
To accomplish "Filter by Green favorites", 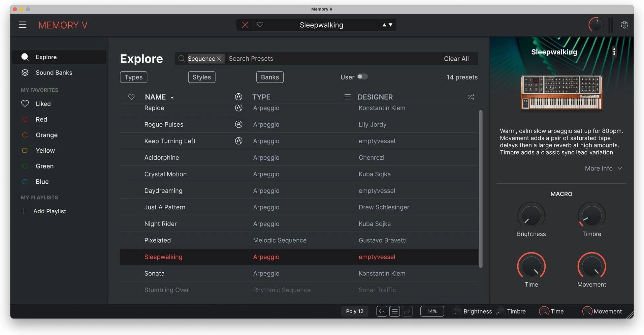I will coord(38,166).
